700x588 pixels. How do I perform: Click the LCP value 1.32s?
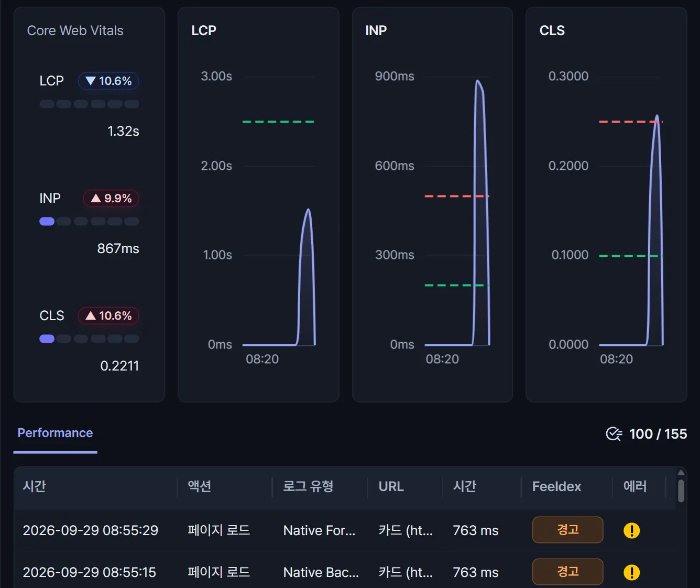[x=123, y=131]
